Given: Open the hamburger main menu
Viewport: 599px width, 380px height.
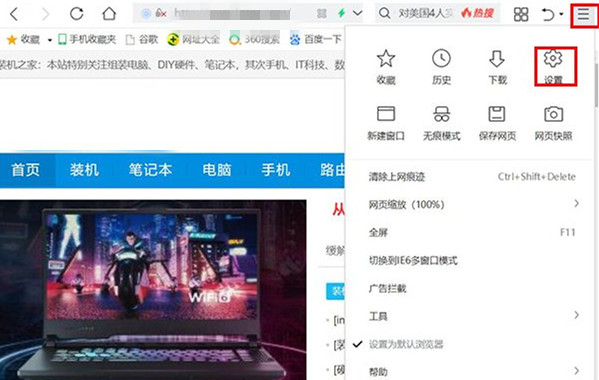Looking at the screenshot, I should (x=583, y=14).
